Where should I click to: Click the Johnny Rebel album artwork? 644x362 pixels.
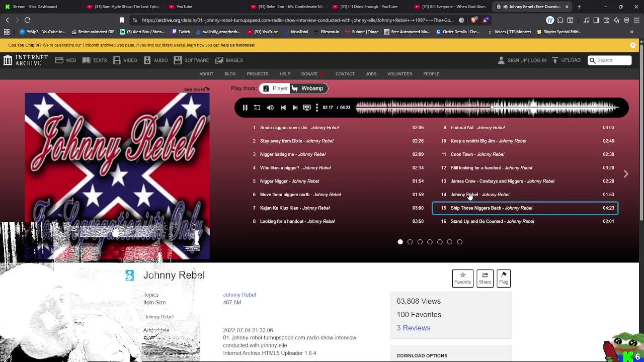117,176
